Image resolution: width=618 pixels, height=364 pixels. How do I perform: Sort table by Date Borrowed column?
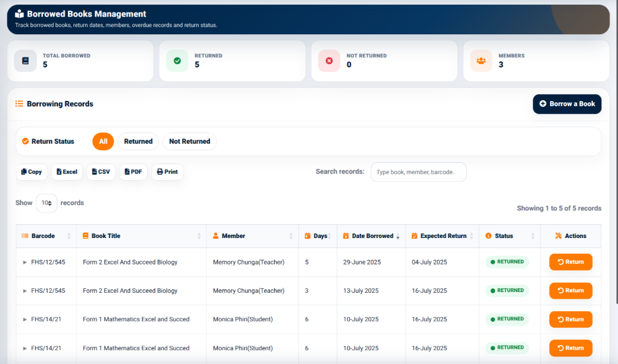pyautogui.click(x=371, y=236)
